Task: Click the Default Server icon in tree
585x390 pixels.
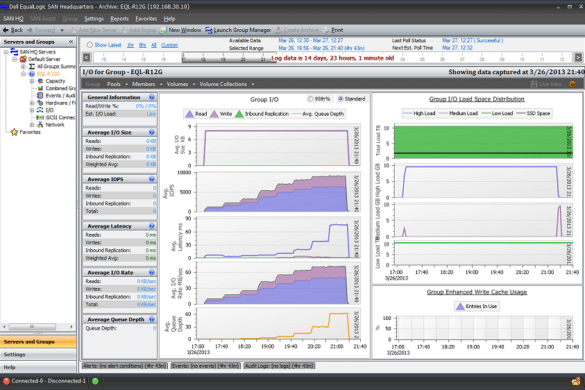Action: (x=23, y=59)
